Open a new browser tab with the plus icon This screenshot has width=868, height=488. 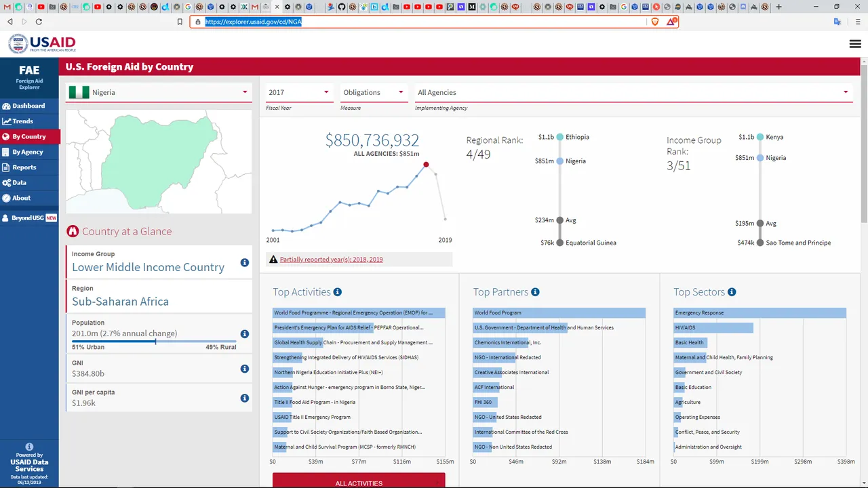point(778,7)
